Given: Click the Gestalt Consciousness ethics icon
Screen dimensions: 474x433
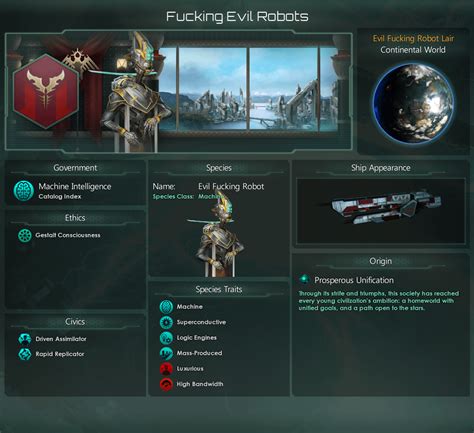Looking at the screenshot, I should 25,235.
